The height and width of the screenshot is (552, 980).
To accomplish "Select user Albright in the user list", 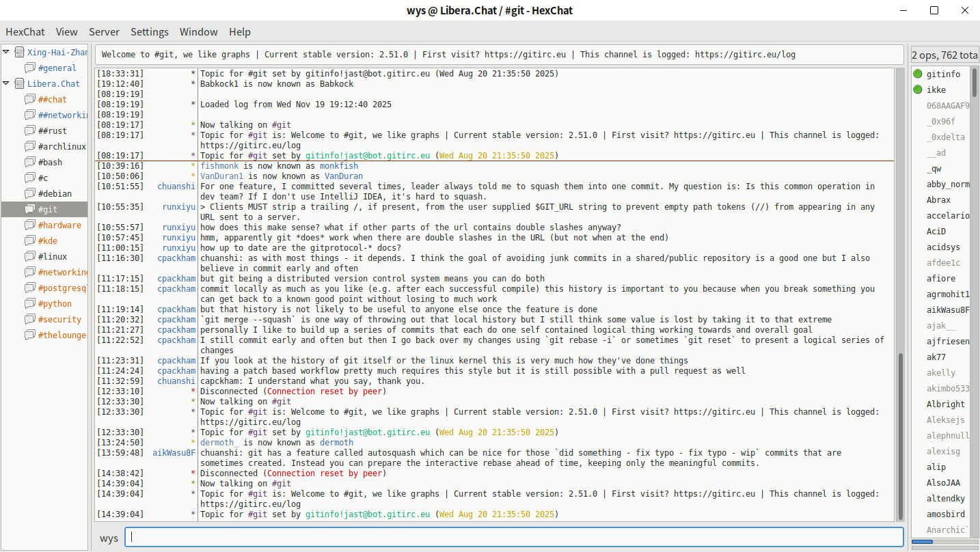I will pos(945,404).
